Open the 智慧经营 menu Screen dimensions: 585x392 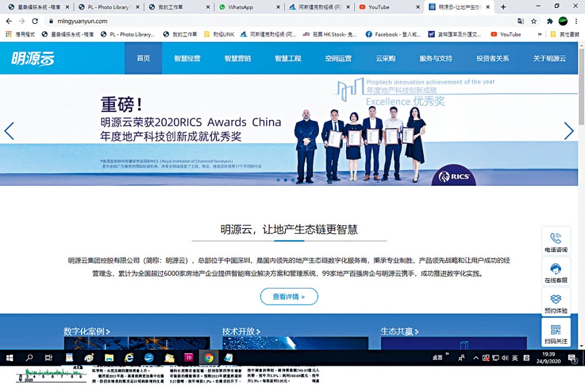(x=187, y=58)
